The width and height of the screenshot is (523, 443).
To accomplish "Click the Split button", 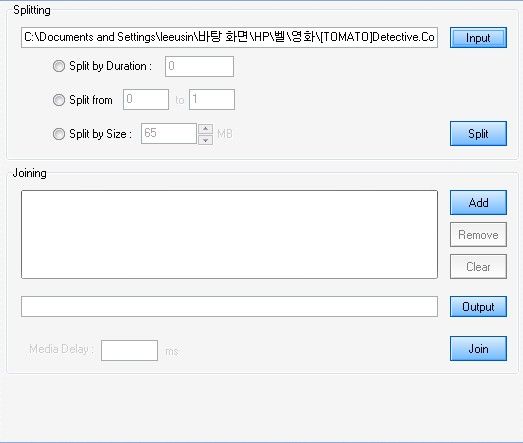I will [x=478, y=133].
